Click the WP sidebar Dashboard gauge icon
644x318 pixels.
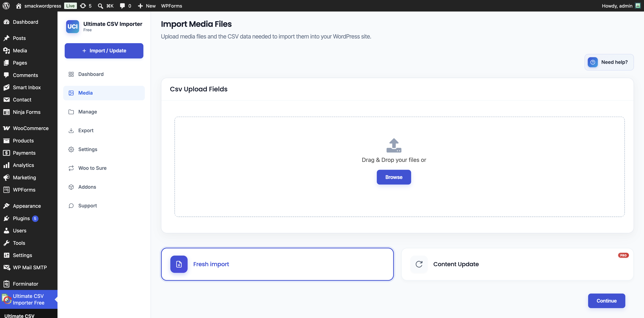coord(6,22)
